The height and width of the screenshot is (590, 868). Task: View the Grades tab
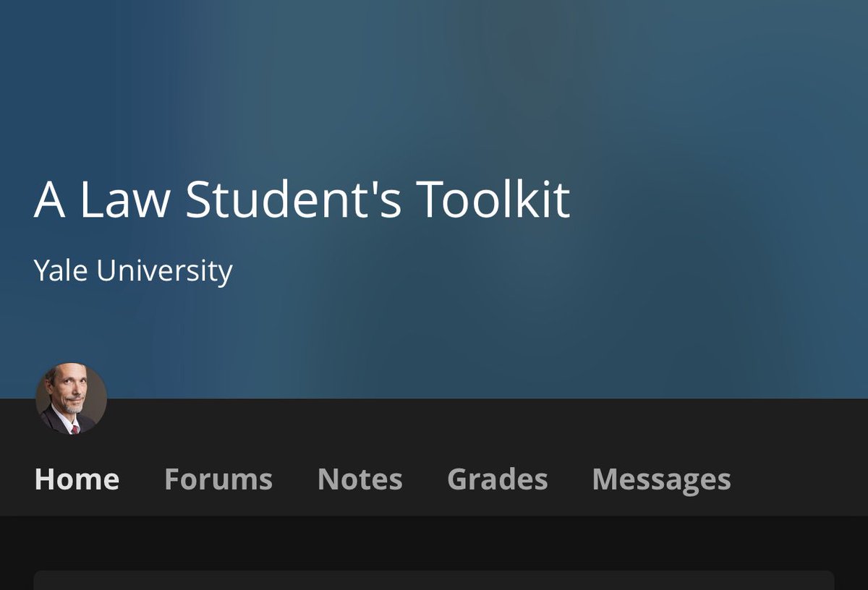[498, 479]
